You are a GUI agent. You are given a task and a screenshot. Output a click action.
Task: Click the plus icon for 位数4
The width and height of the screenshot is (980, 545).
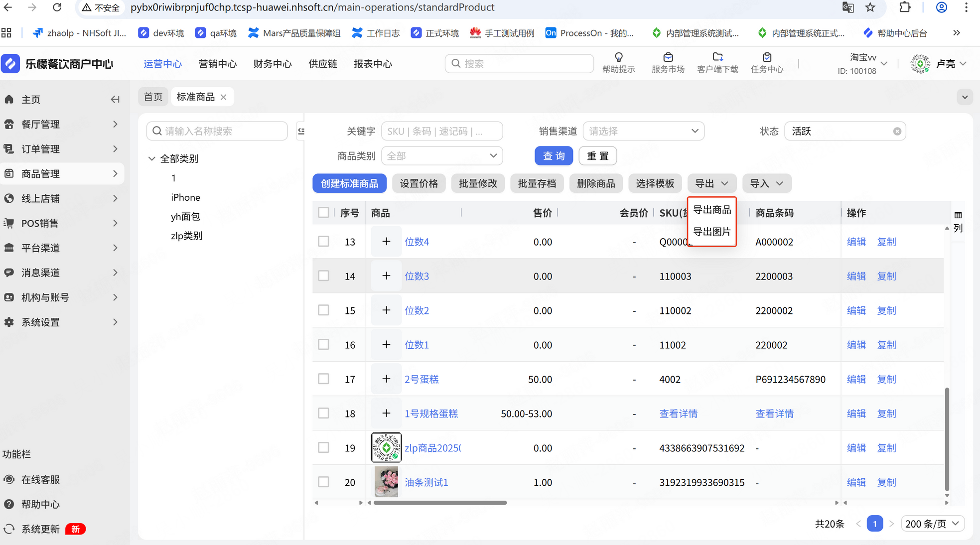386,242
